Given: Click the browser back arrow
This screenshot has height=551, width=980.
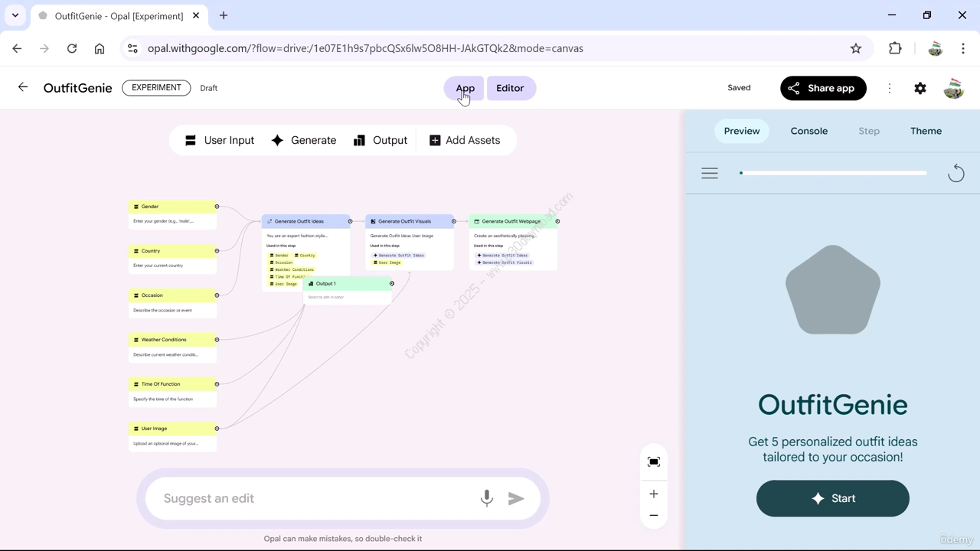Looking at the screenshot, I should [17, 48].
